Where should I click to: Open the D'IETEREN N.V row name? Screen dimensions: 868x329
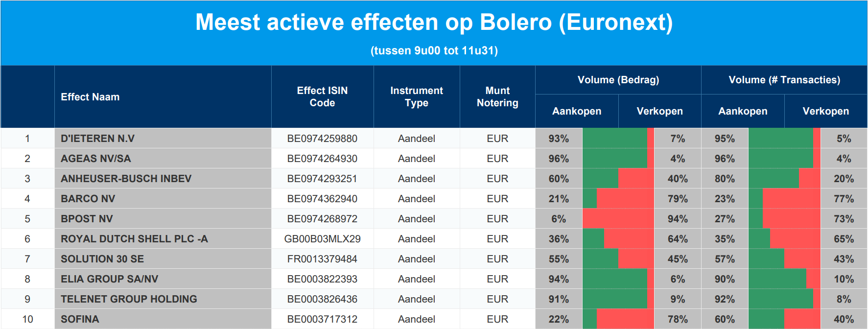point(97,139)
